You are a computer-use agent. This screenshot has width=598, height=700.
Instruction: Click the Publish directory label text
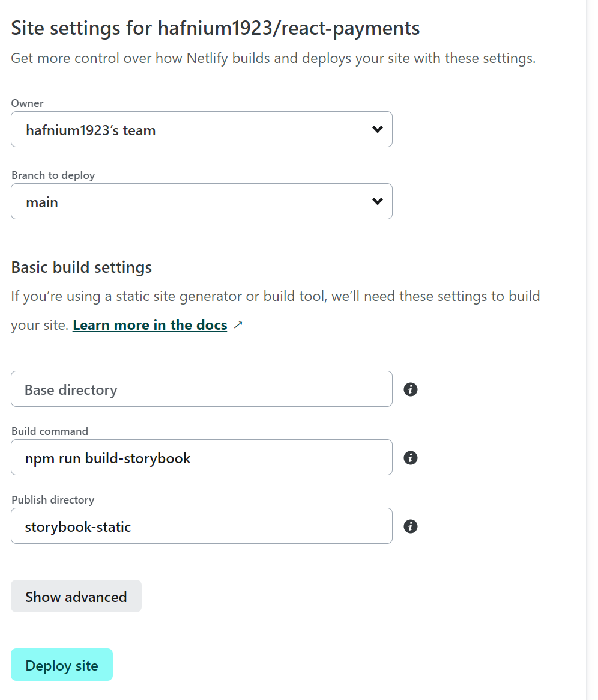pos(53,500)
